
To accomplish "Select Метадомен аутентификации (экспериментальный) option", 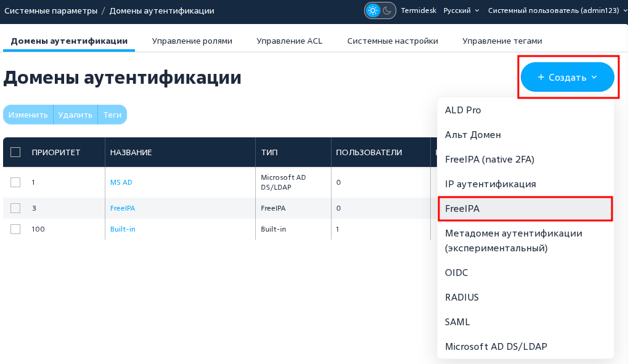I will tap(526, 241).
